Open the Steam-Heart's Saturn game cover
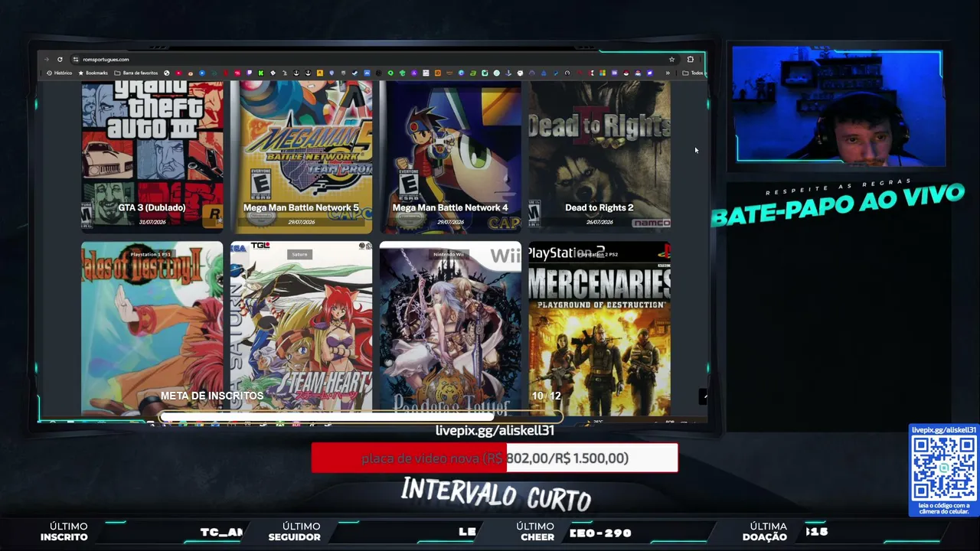 [x=301, y=329]
